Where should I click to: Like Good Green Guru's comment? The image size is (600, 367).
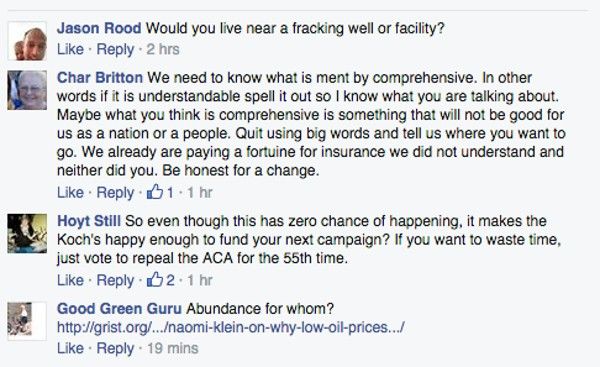pyautogui.click(x=70, y=348)
